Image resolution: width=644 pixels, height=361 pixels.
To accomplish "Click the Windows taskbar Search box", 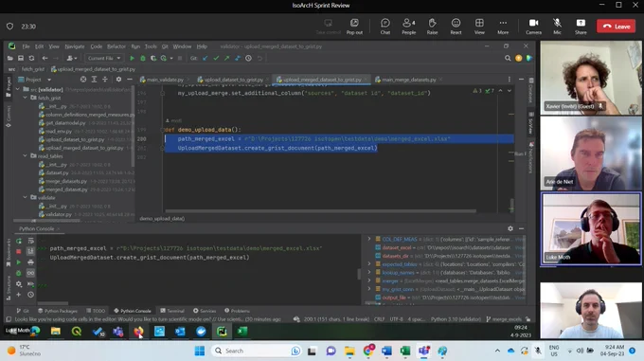I will pyautogui.click(x=257, y=351).
